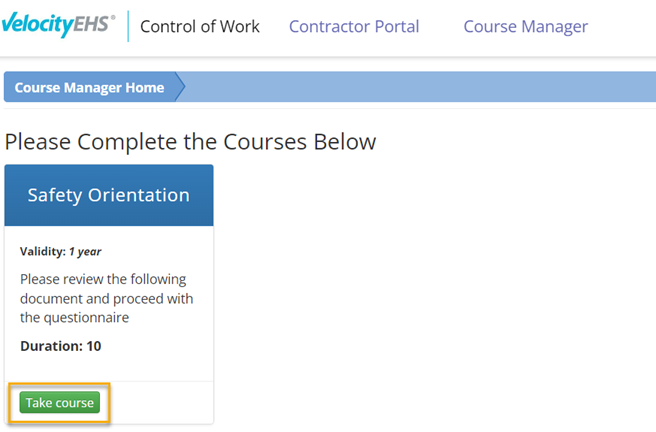Click the divider line beside the logo
656x432 pixels.
(128, 27)
